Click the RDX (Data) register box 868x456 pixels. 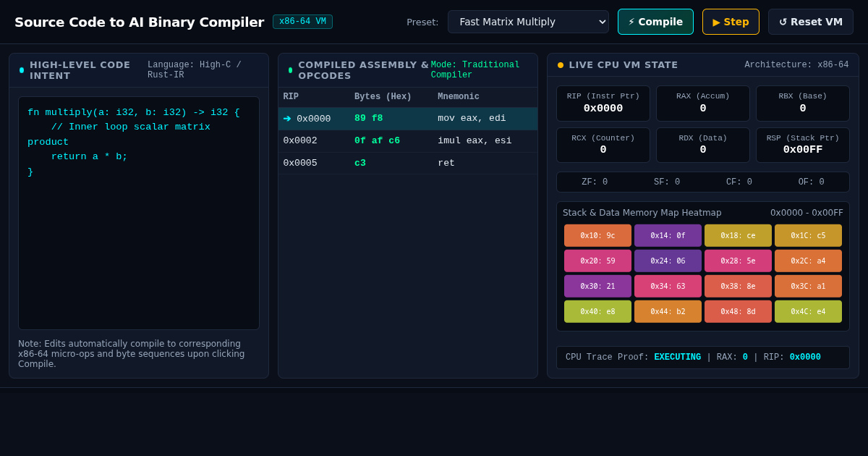(x=703, y=145)
